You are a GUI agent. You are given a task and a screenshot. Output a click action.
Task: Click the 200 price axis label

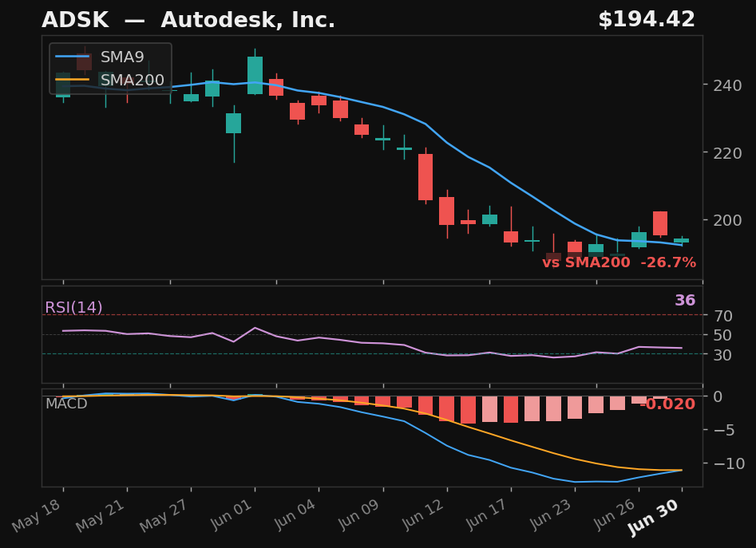coord(728,220)
